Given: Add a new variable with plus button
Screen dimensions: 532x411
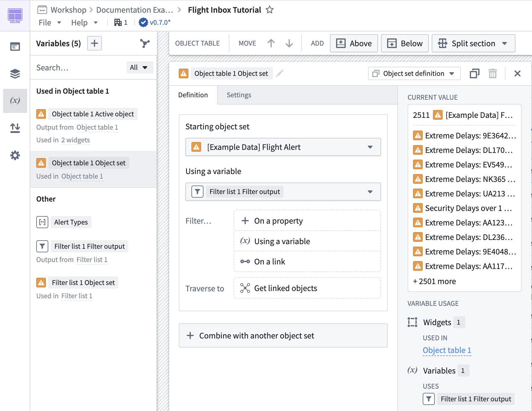Looking at the screenshot, I should coord(95,43).
